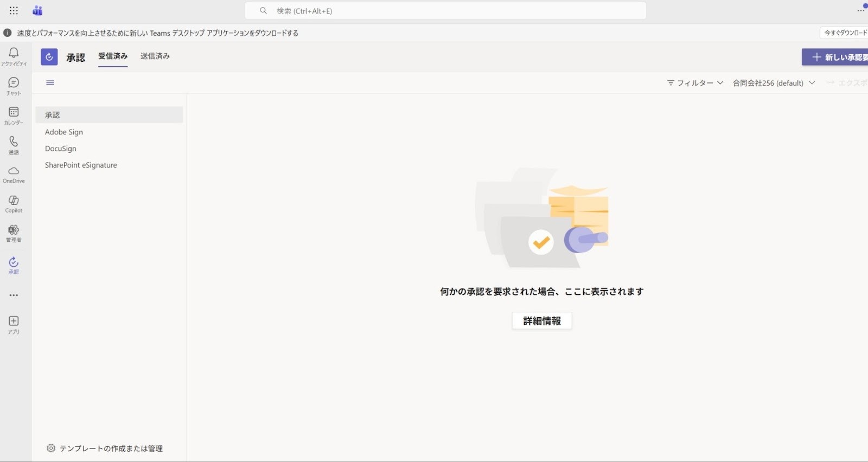Open the Calendar icon in sidebar

point(14,112)
